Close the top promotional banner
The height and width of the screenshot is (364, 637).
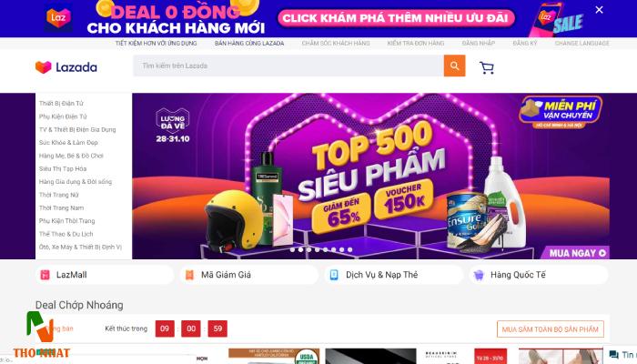click(x=599, y=10)
